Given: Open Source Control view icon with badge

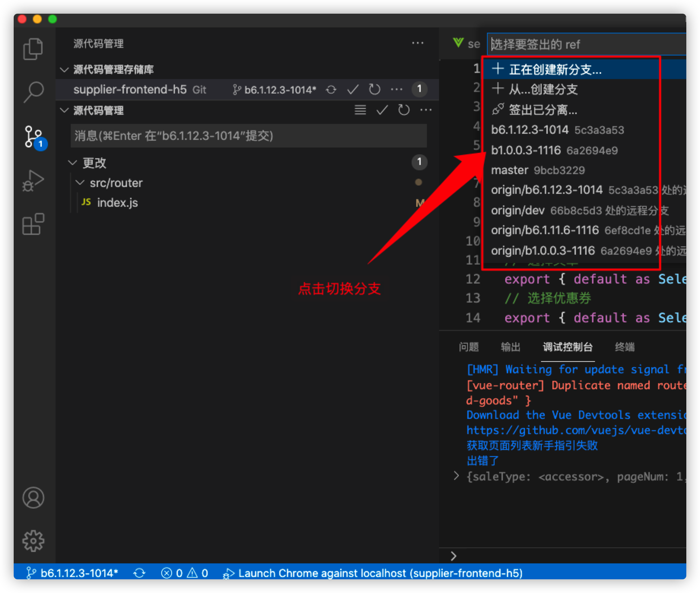Looking at the screenshot, I should (35, 138).
